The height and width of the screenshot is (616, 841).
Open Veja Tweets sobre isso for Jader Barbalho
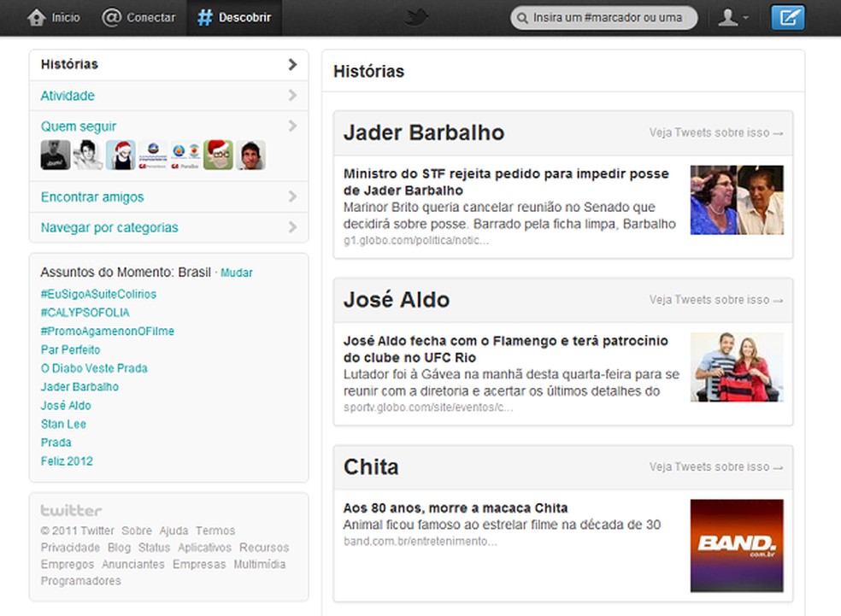click(x=716, y=132)
